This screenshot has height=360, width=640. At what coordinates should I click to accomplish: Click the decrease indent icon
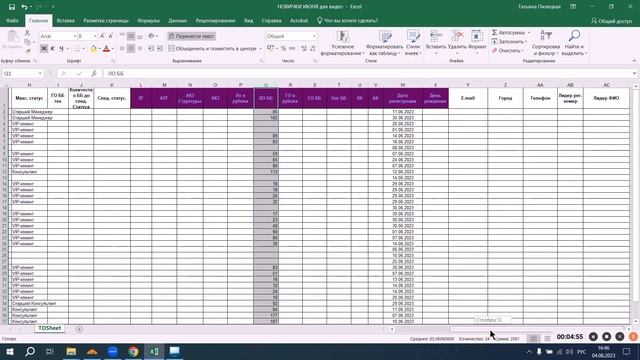pos(151,49)
